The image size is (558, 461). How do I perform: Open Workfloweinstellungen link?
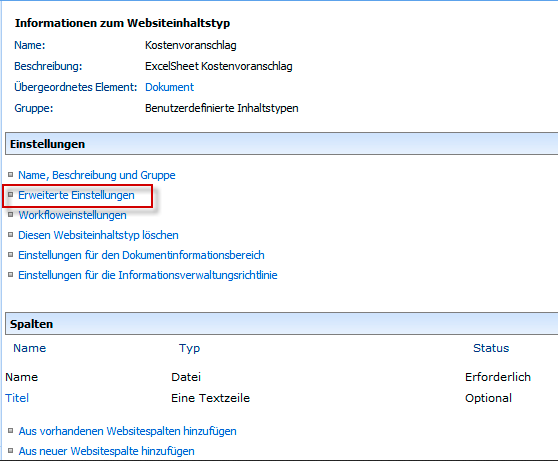tap(72, 215)
